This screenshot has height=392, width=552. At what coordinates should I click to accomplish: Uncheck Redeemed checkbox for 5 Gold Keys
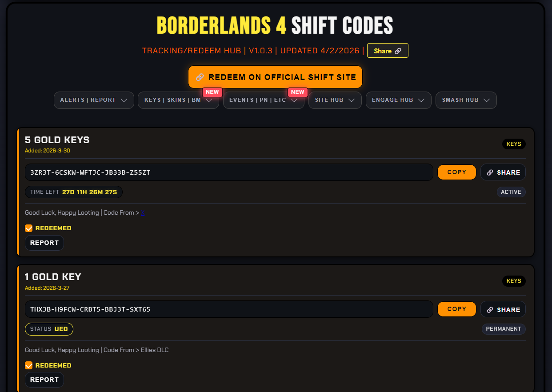29,228
